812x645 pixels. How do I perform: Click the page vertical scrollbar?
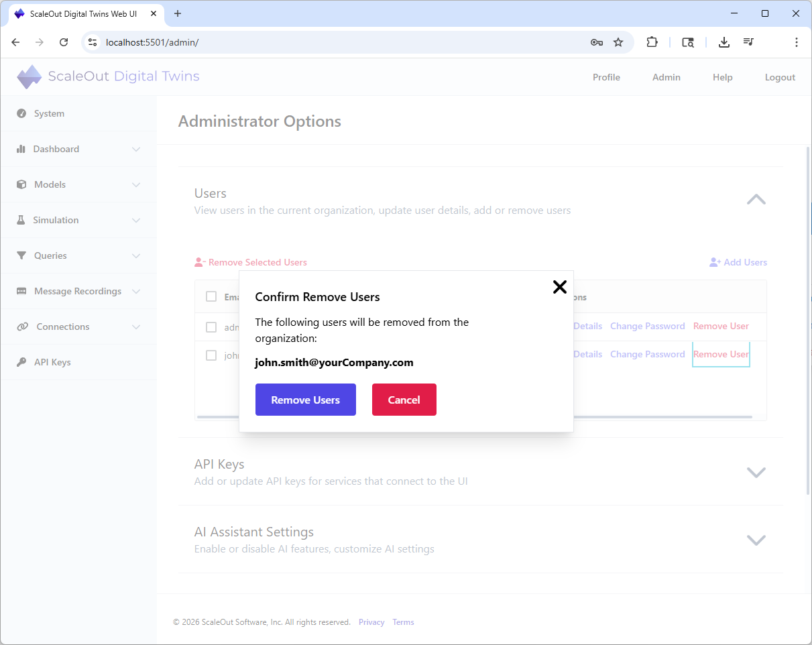tap(808, 320)
